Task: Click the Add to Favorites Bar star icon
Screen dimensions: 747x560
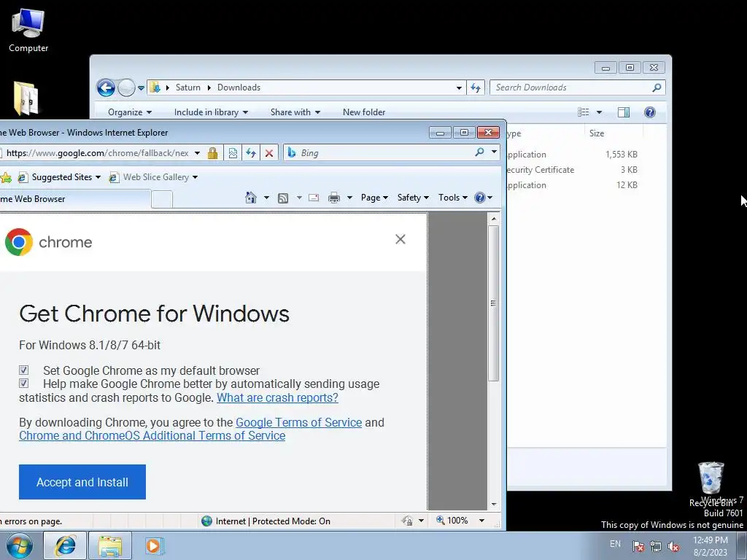Action: coord(6,178)
